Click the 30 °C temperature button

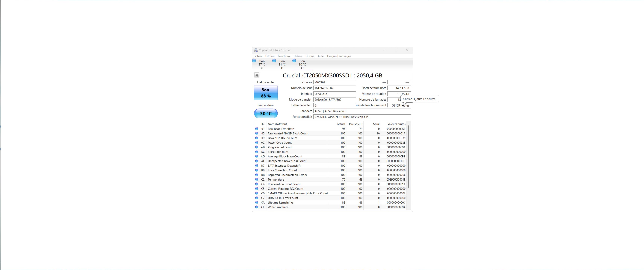pyautogui.click(x=265, y=113)
